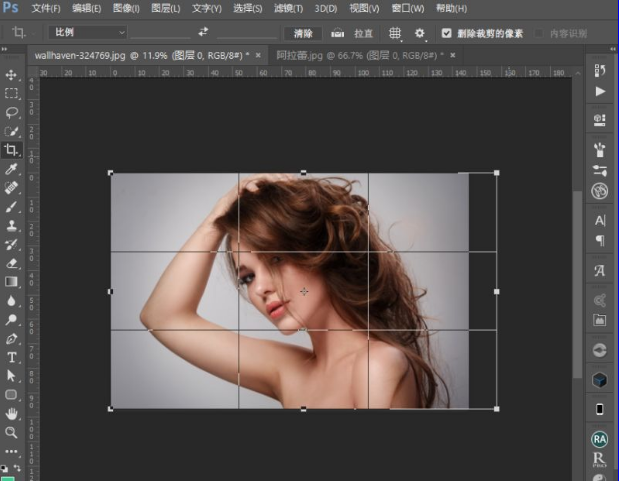
Task: Open the 滤镜(T) menu
Action: click(289, 8)
